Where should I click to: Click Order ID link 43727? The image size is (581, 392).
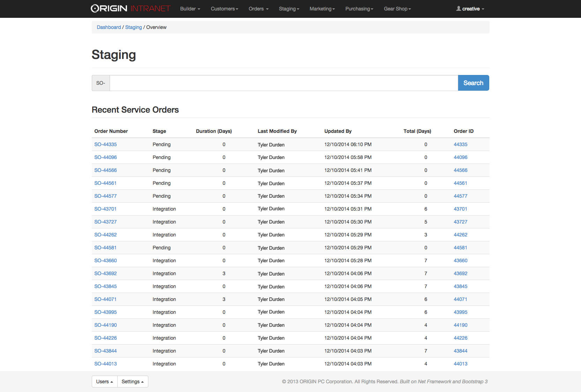[x=460, y=222]
